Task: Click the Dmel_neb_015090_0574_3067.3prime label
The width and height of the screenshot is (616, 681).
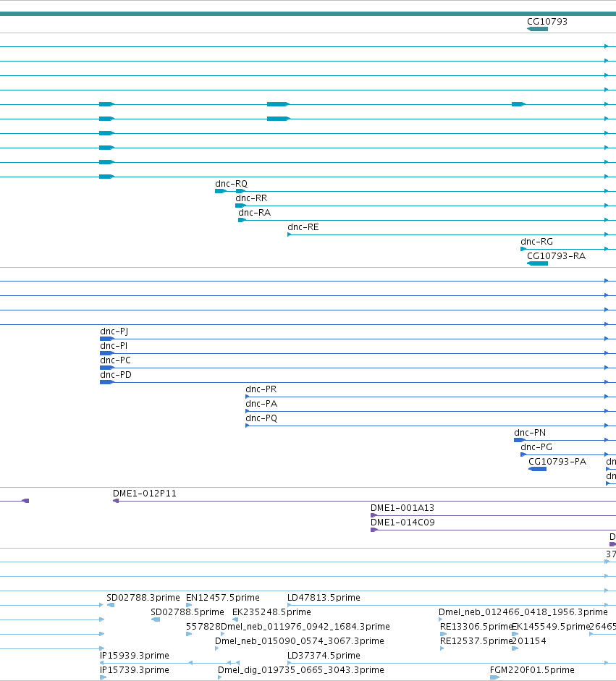Action: click(299, 641)
